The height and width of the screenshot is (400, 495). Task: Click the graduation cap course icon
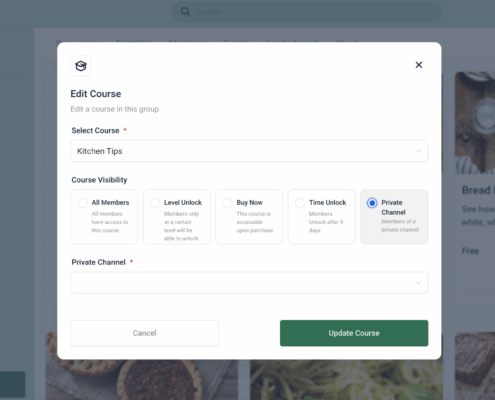pos(81,66)
